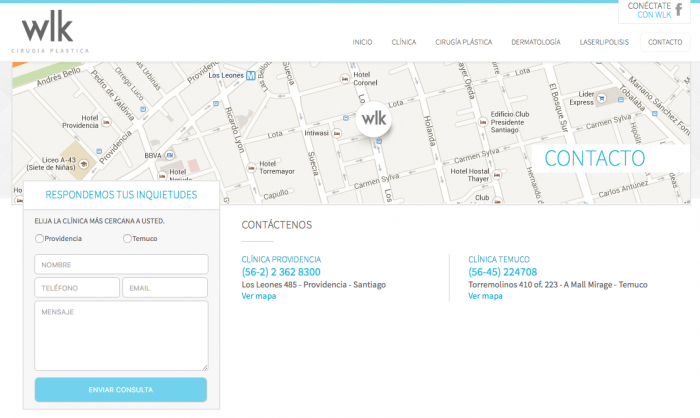Go to the Dermatología section
The height and width of the screenshot is (418, 700).
[x=535, y=42]
